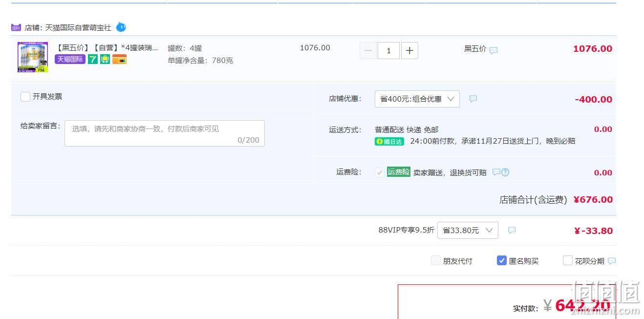Click the green 运费险 shipping insurance label
This screenshot has height=319, width=644.
pos(399,172)
